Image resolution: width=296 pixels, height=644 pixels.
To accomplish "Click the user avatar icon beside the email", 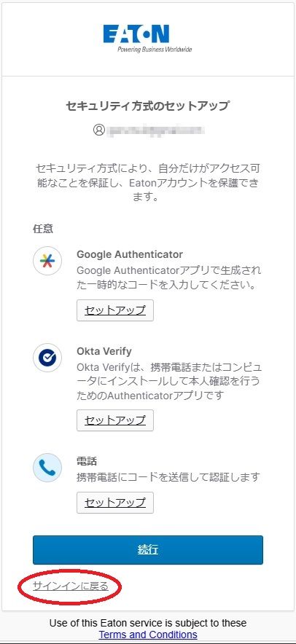I will [99, 130].
